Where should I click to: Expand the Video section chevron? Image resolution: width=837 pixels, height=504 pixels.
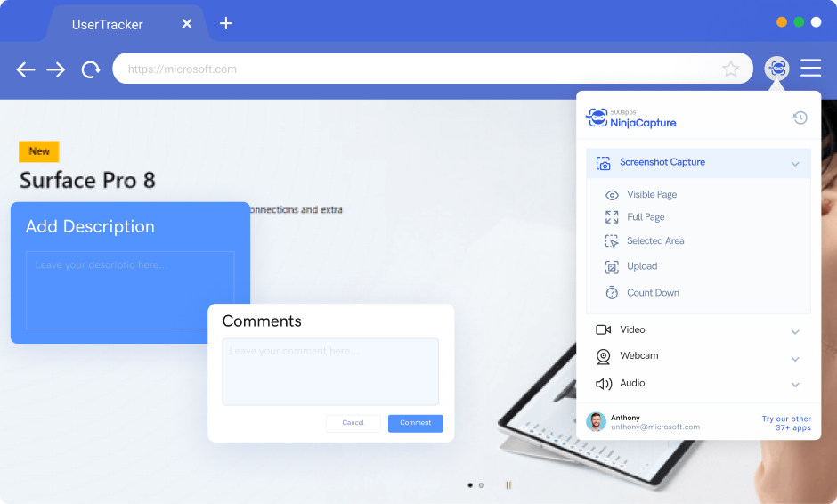[795, 332]
